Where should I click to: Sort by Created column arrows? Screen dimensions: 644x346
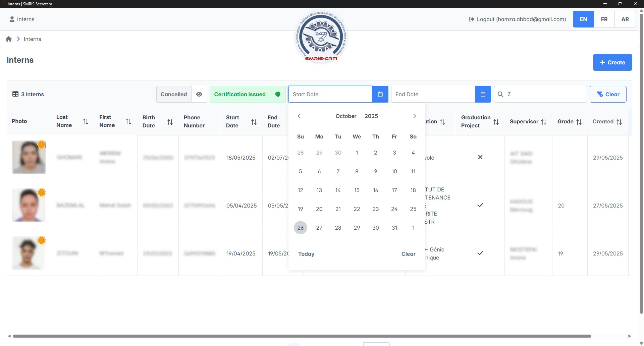click(x=619, y=122)
